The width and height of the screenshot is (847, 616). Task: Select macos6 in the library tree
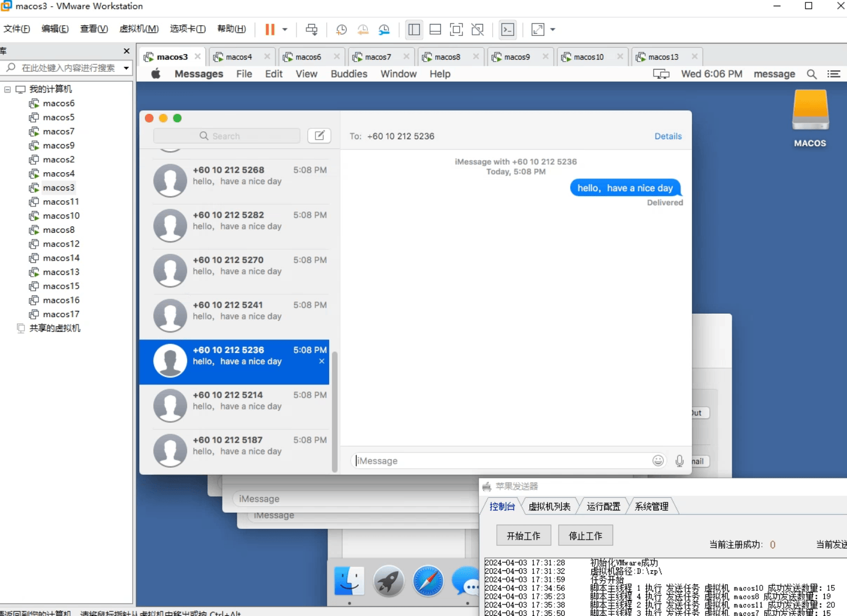pyautogui.click(x=58, y=103)
